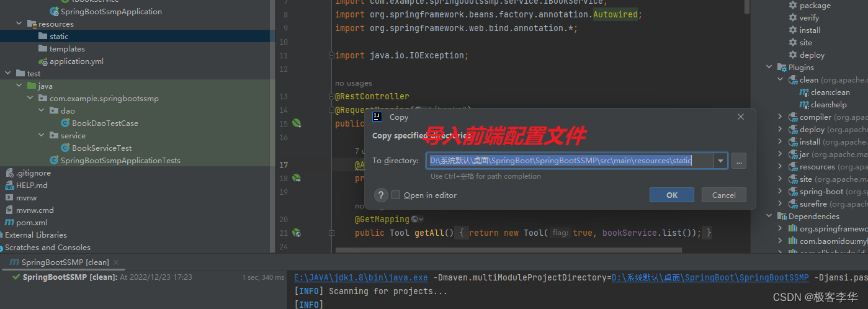Click the gutter bean icon on line 15
The image size is (868, 309).
(x=297, y=123)
